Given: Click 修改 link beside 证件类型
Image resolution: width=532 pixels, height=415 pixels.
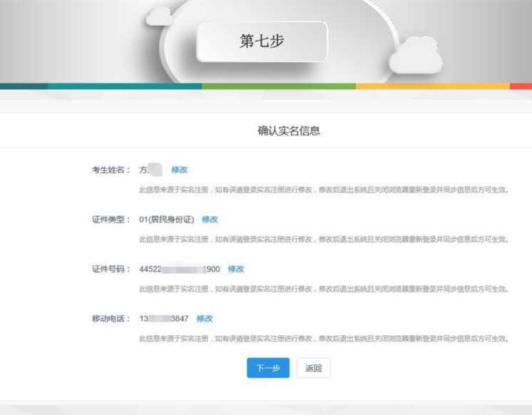Looking at the screenshot, I should (x=210, y=220).
